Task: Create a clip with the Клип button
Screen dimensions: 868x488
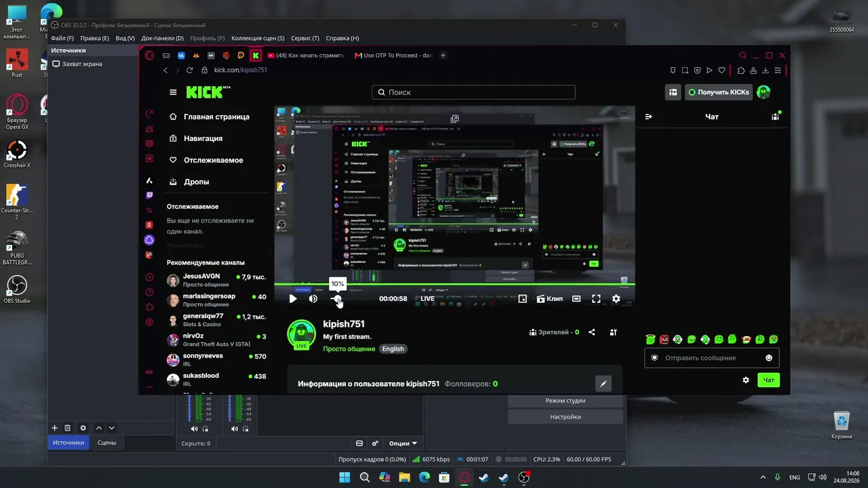Action: 550,298
